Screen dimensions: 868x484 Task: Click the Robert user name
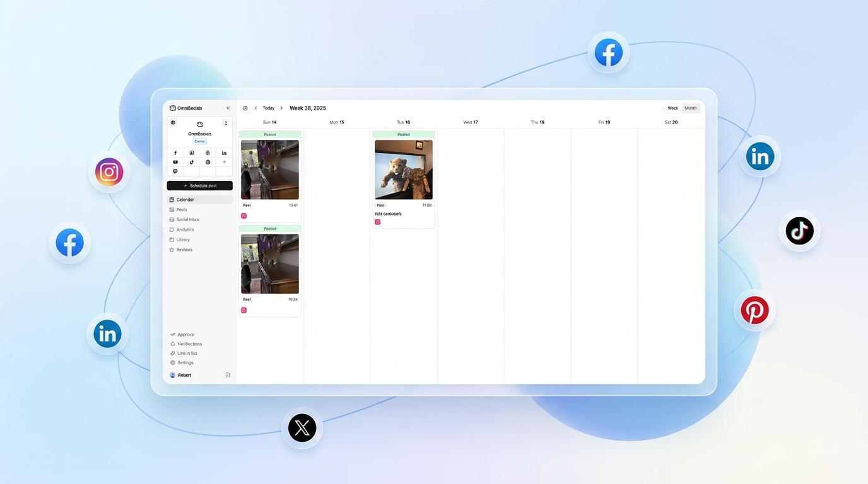184,375
